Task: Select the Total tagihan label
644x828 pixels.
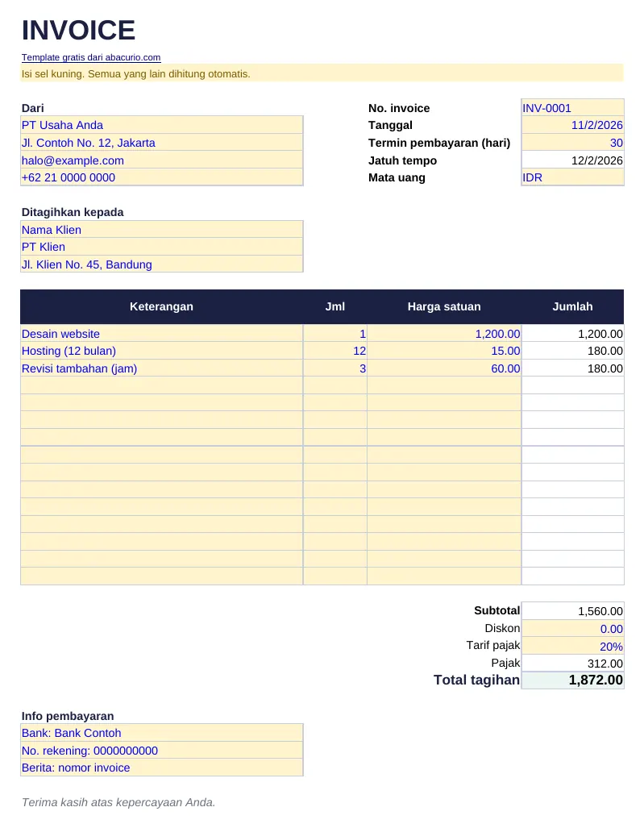Action: pyautogui.click(x=476, y=680)
